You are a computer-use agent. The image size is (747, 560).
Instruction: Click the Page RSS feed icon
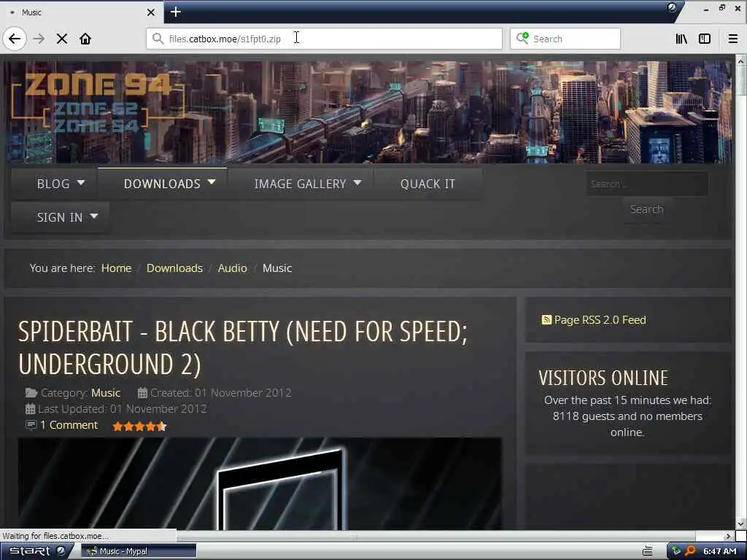(x=546, y=320)
